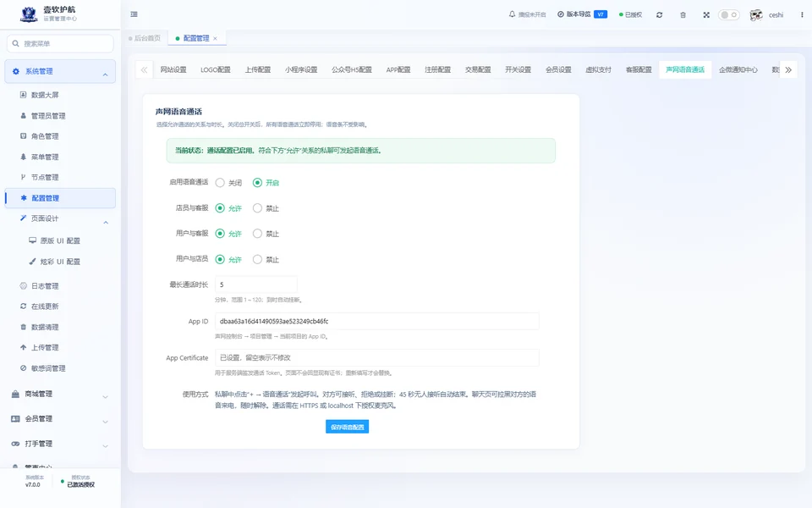Collapse the sidebar with the hamburger icon
The width and height of the screenshot is (812, 508).
click(134, 14)
